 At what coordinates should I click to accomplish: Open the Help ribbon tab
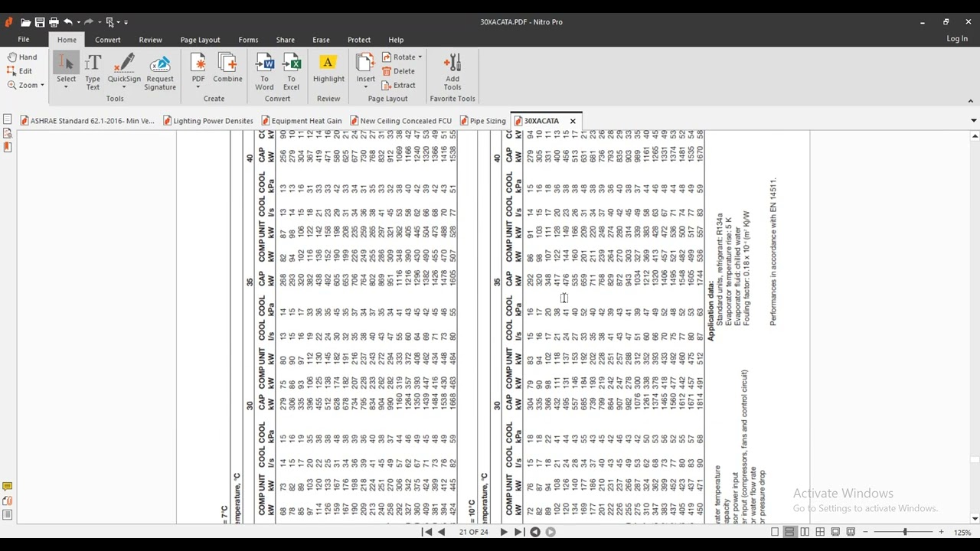click(396, 40)
